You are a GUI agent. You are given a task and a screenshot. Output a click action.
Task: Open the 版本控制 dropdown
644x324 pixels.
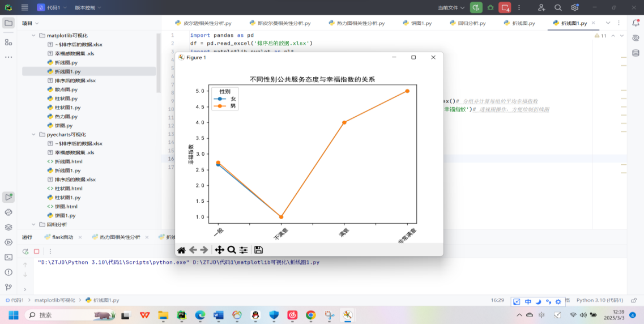(88, 7)
